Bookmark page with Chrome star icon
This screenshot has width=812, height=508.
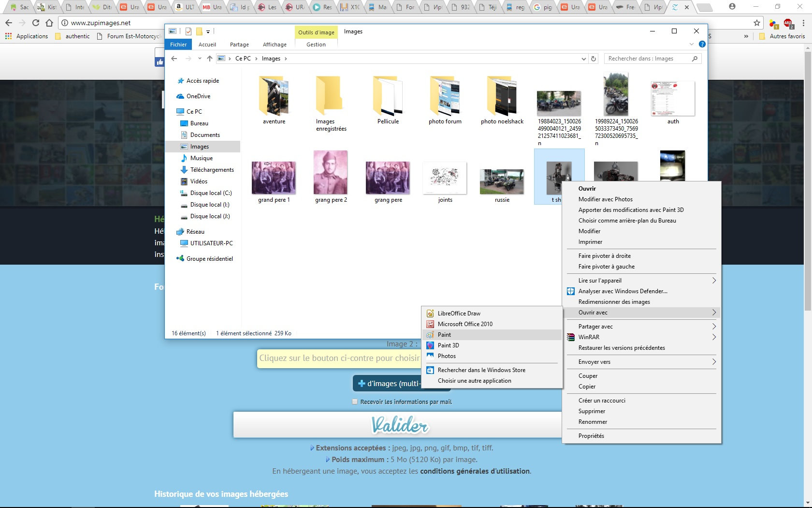(x=757, y=23)
